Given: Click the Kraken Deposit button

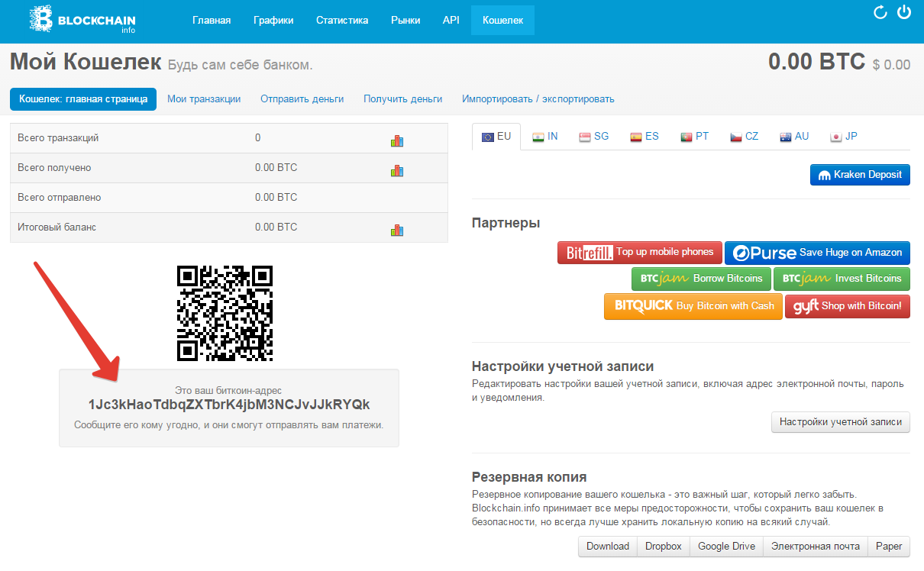Looking at the screenshot, I should pos(860,175).
